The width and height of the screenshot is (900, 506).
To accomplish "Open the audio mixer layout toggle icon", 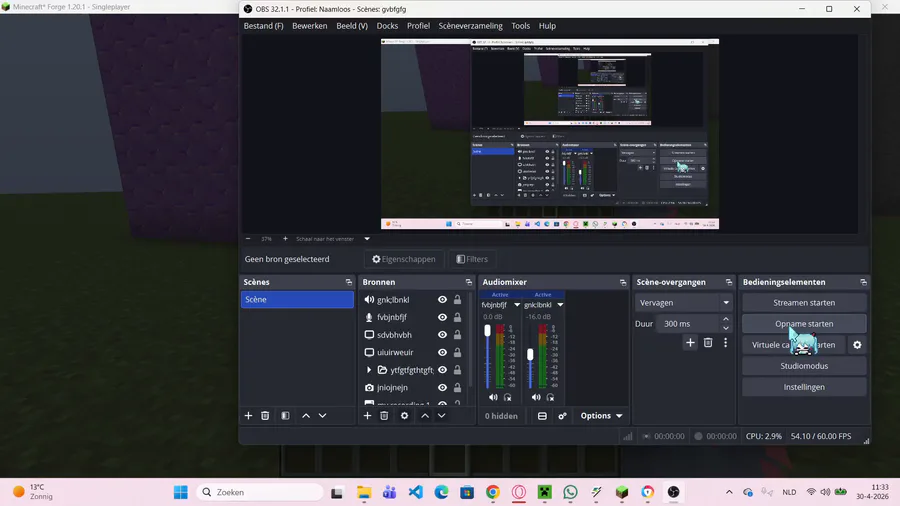I will 542,416.
